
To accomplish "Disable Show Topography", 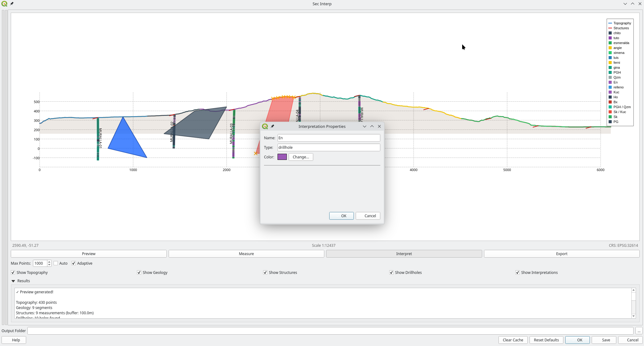I will click(x=13, y=272).
